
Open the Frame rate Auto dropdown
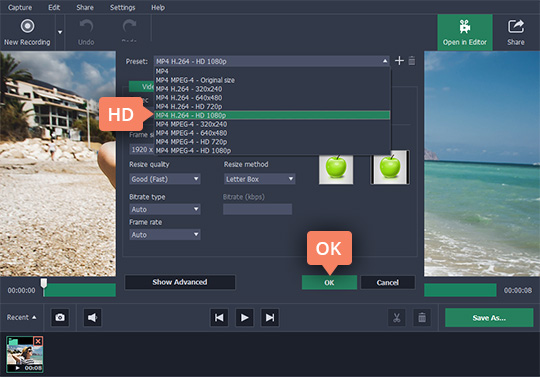(165, 235)
